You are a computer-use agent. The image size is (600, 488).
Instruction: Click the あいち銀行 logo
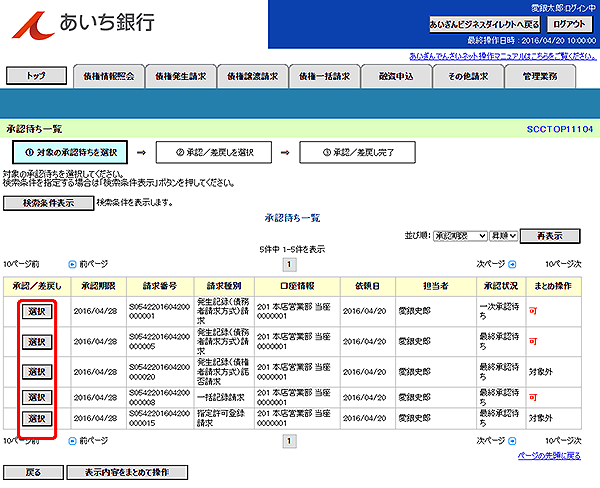(83, 24)
